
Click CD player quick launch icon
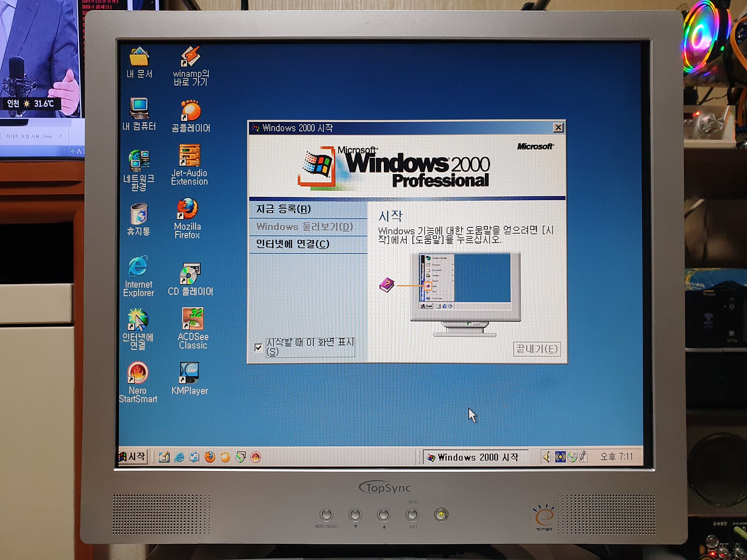point(240,457)
